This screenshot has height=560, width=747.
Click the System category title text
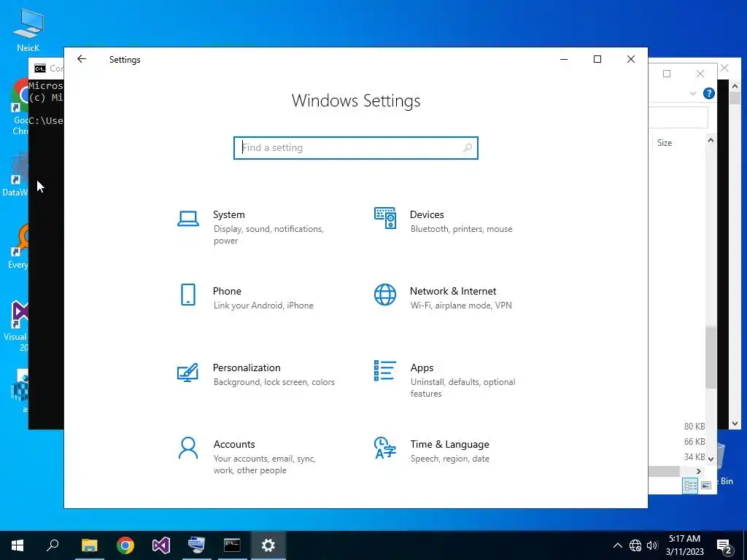click(228, 215)
